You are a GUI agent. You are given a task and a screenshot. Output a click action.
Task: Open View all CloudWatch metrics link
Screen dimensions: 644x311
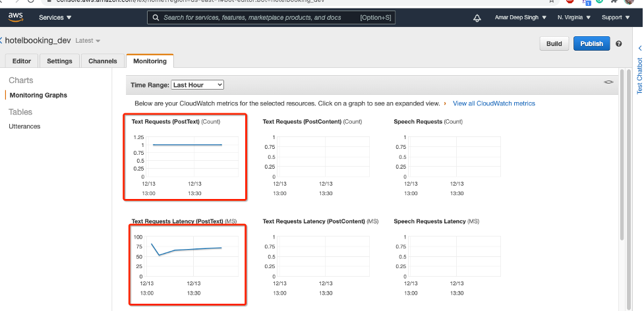click(x=494, y=103)
